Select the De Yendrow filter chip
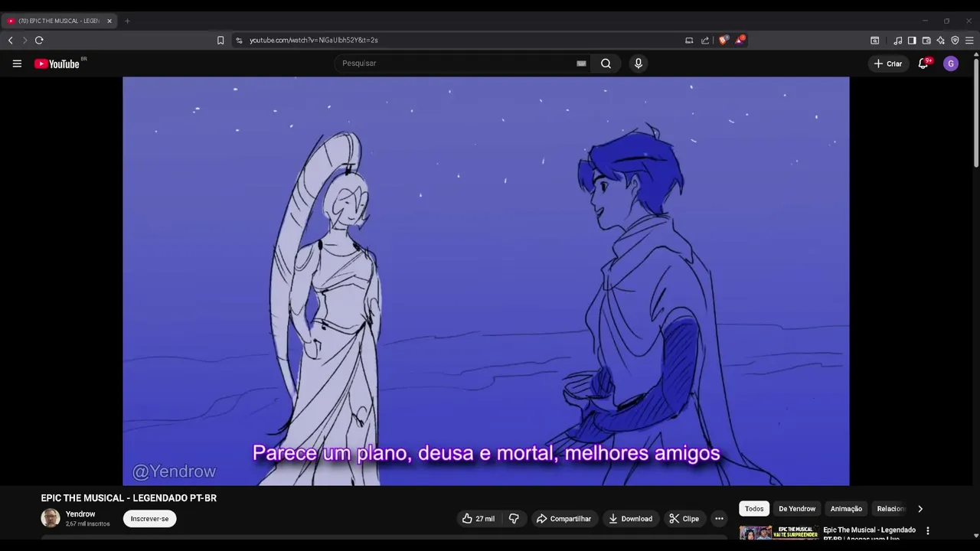Image resolution: width=980 pixels, height=551 pixels. pos(797,509)
